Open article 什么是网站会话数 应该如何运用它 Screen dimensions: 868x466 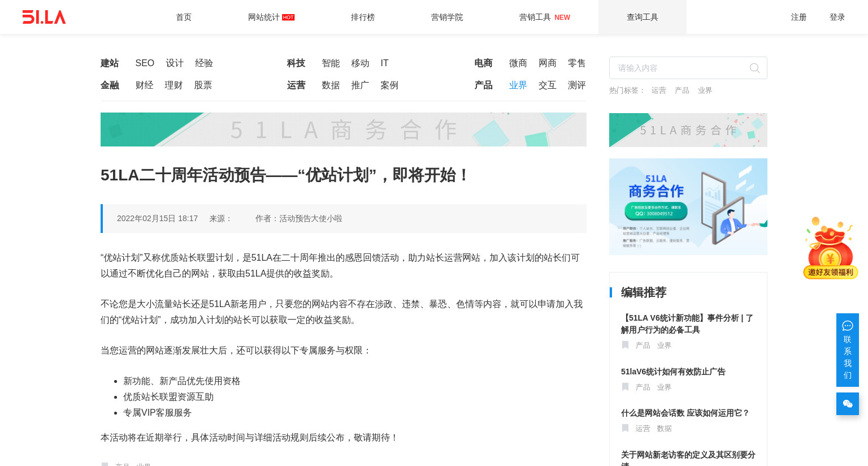(x=685, y=413)
